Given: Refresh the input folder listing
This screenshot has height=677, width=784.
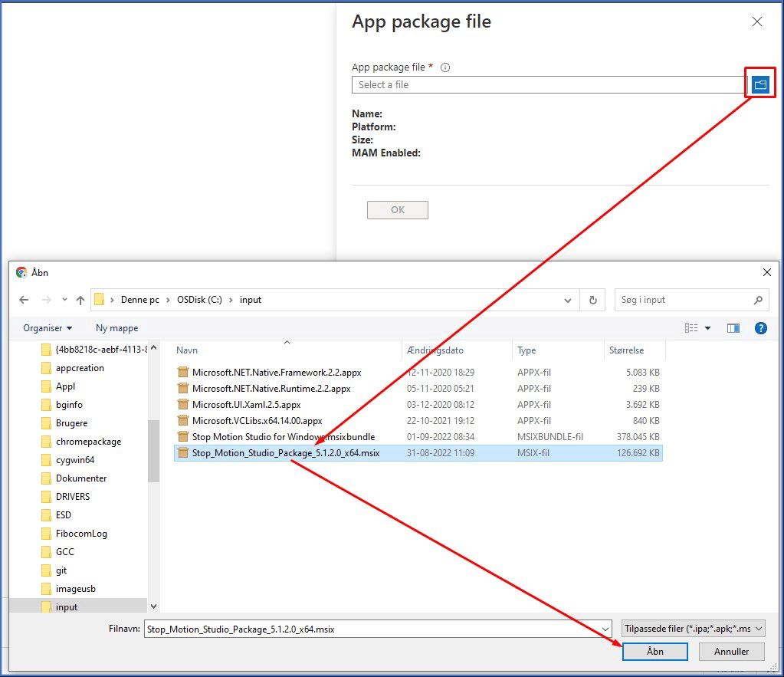Looking at the screenshot, I should point(593,300).
